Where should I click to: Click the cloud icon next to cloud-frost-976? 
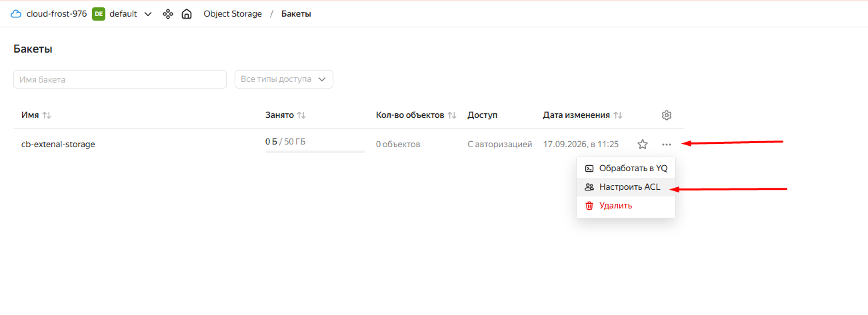tap(16, 14)
